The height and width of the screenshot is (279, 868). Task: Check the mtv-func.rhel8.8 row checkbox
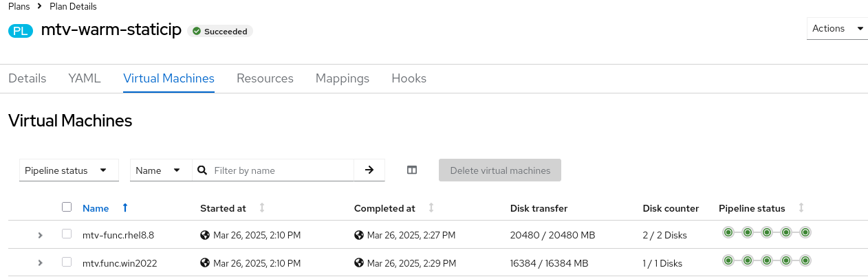pyautogui.click(x=67, y=234)
